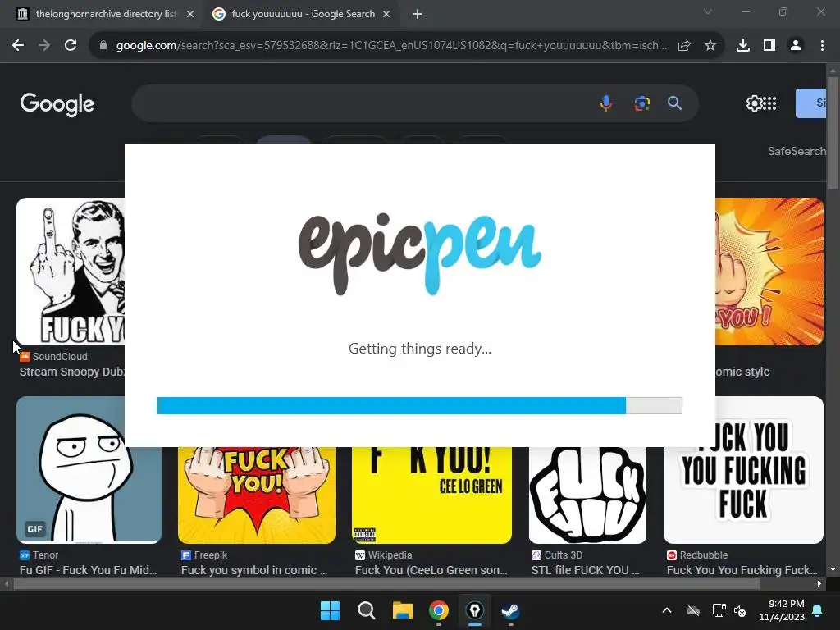Open SafeSearch settings
The image size is (840, 630).
coord(797,151)
